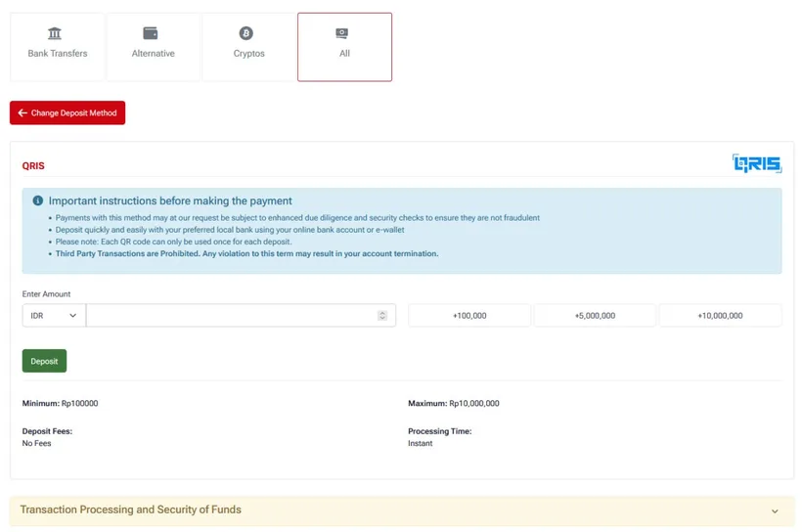
Task: Click the amount field stepper arrows
Action: pyautogui.click(x=382, y=316)
